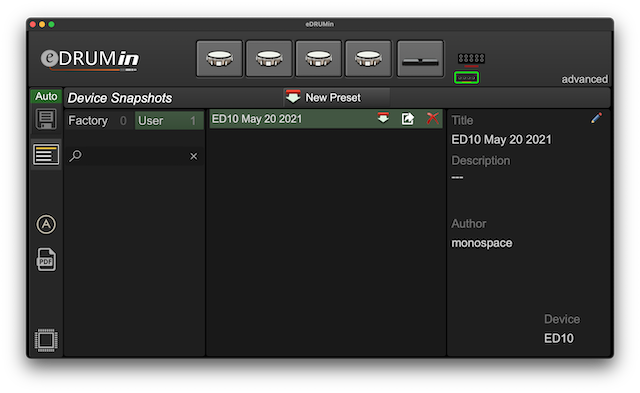Image resolution: width=640 pixels, height=393 pixels.
Task: Clear the search field with X
Action: 193,156
